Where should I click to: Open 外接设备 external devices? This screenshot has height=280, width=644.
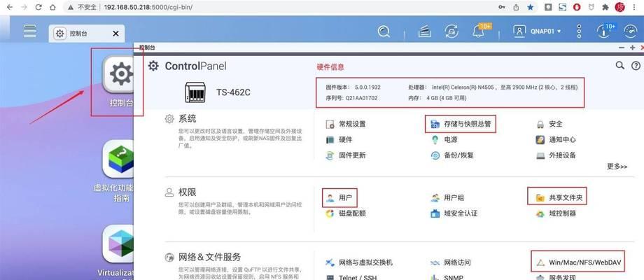click(x=556, y=155)
